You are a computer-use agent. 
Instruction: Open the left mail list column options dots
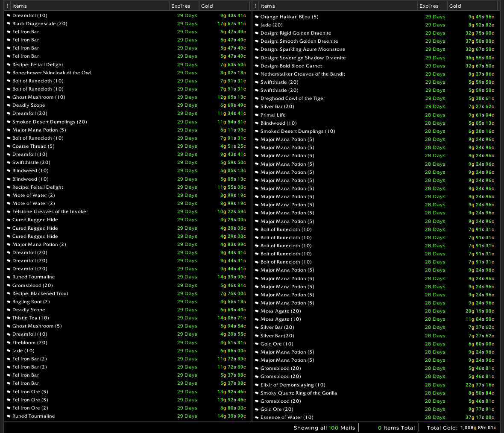7,6
